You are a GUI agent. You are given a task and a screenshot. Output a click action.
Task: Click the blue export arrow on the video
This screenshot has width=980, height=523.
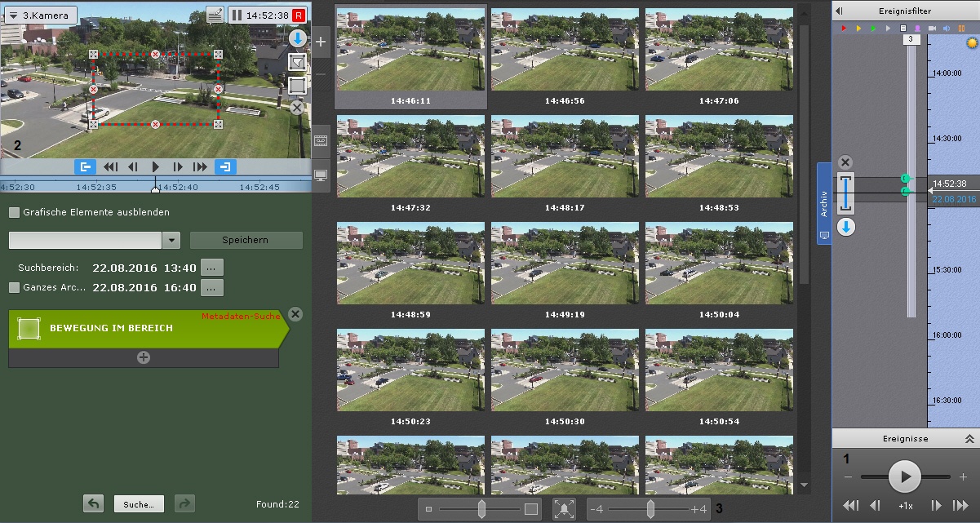pyautogui.click(x=297, y=39)
